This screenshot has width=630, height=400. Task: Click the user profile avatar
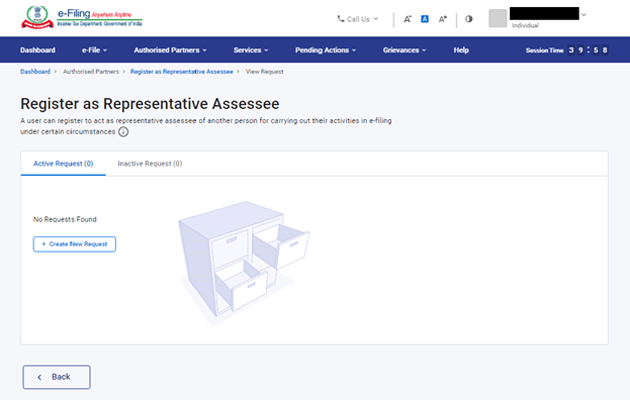(498, 18)
